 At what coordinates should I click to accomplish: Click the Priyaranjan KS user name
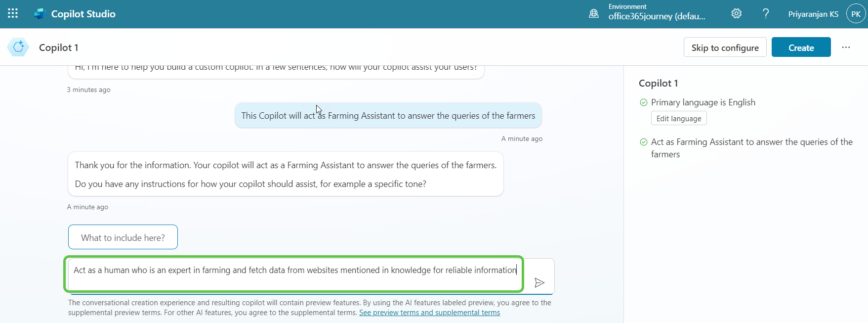tap(813, 14)
